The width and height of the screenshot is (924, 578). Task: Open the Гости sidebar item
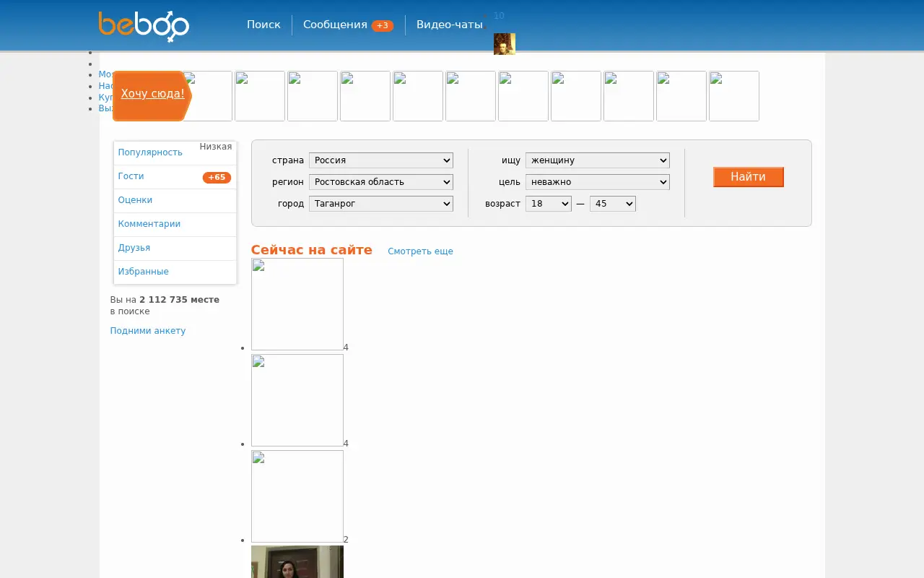click(131, 176)
